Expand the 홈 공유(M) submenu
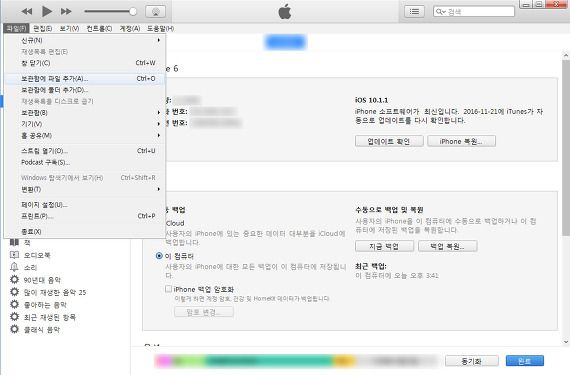This screenshot has height=375, width=570. 85,136
